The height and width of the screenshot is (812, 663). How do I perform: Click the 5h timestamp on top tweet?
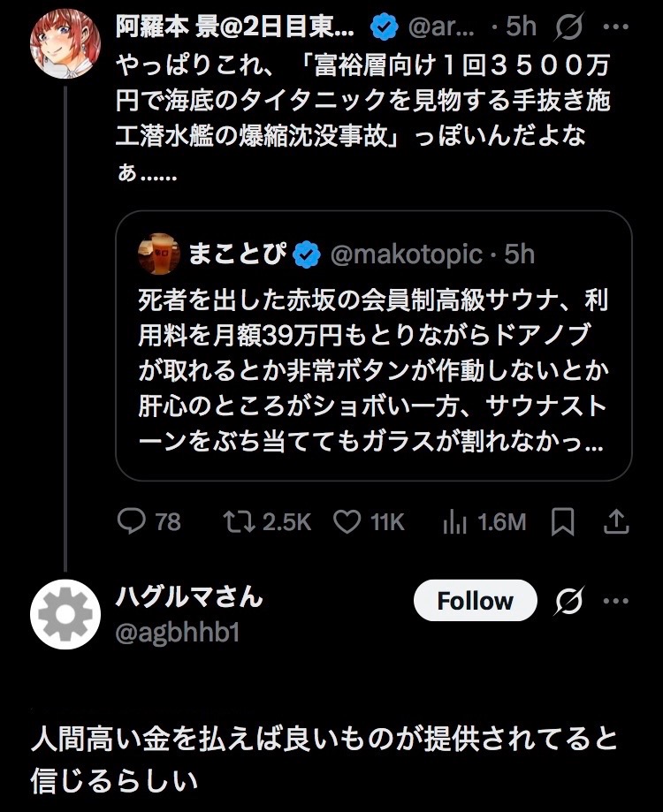521,27
